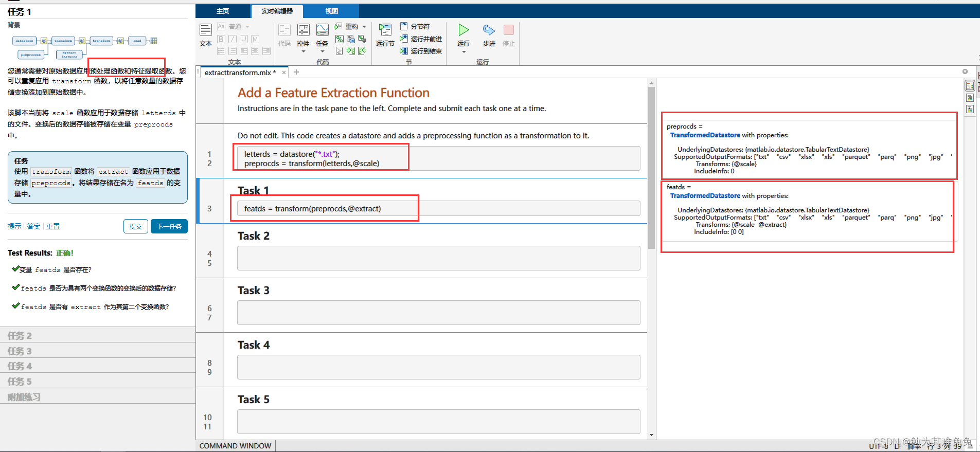Click the Task 2 empty code box
This screenshot has height=452, width=980.
coord(438,258)
